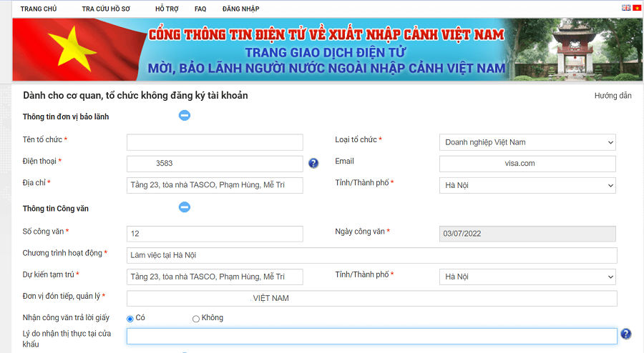Click the Vietnamese flag language icon
Image resolution: width=644 pixels, height=353 pixels.
(637, 8)
